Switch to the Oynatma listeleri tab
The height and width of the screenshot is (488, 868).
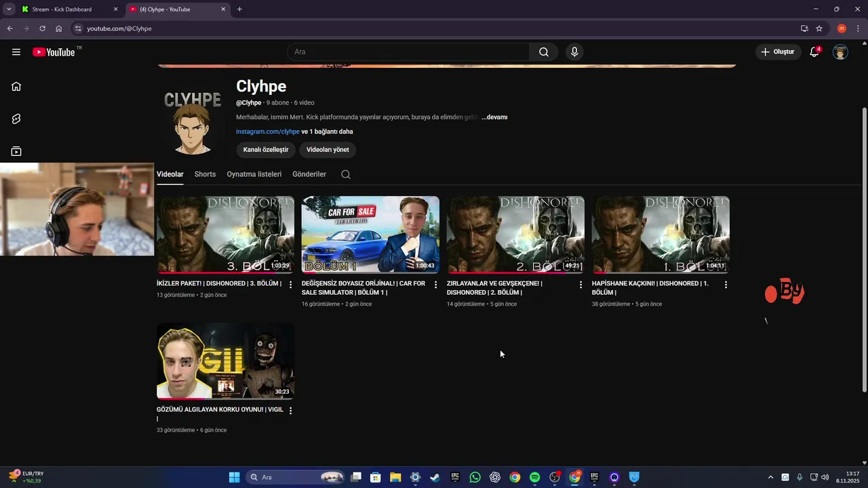(x=254, y=174)
